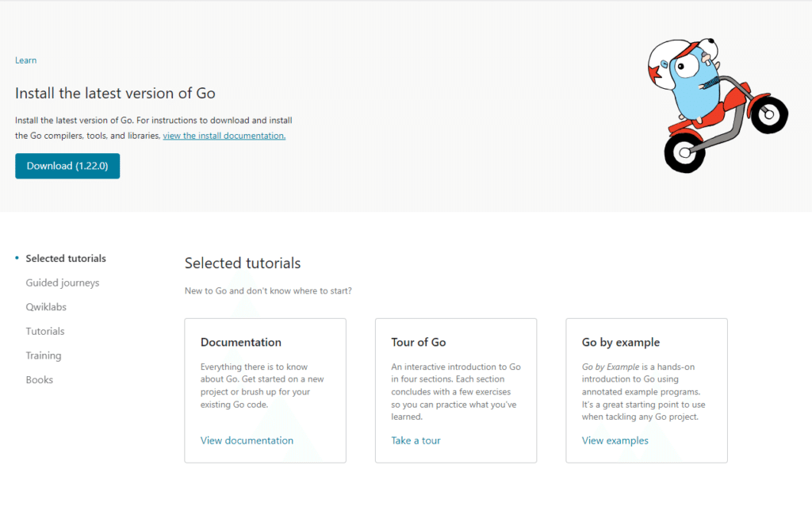Open "view the install documentation" link
The height and width of the screenshot is (511, 812).
[224, 135]
